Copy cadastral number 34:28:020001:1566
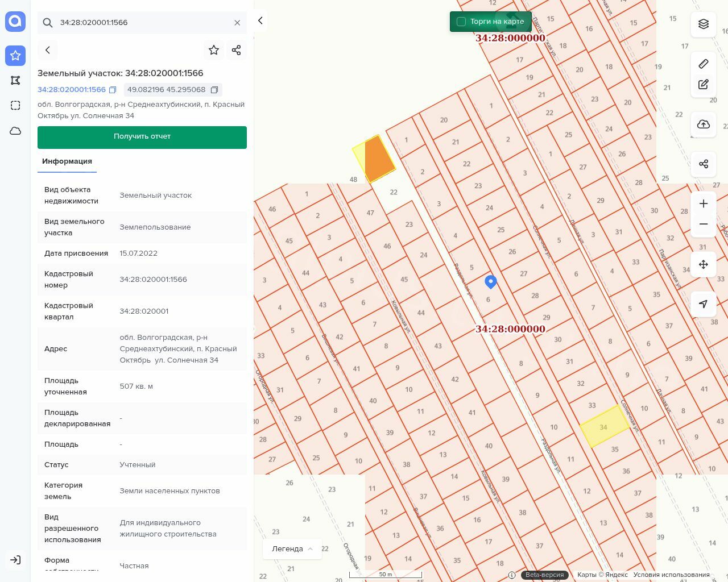The image size is (728, 582). click(113, 90)
